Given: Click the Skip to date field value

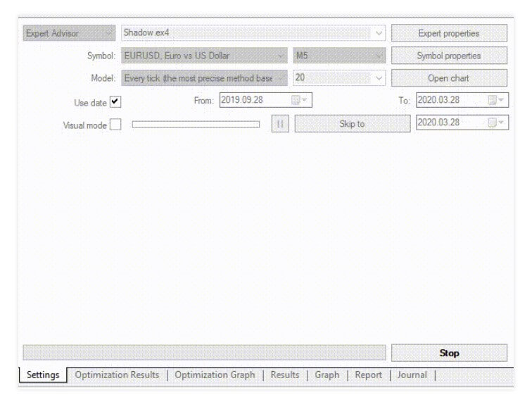Looking at the screenshot, I should tap(462, 123).
